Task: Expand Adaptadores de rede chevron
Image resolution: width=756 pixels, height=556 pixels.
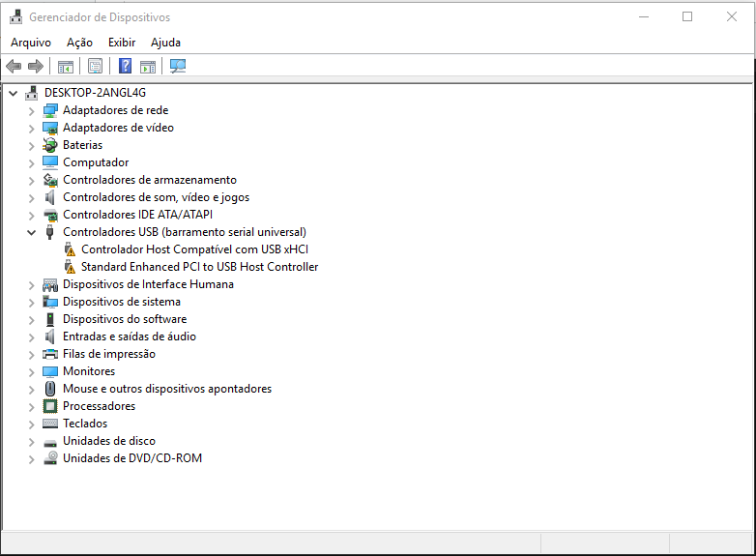Action: (x=31, y=111)
